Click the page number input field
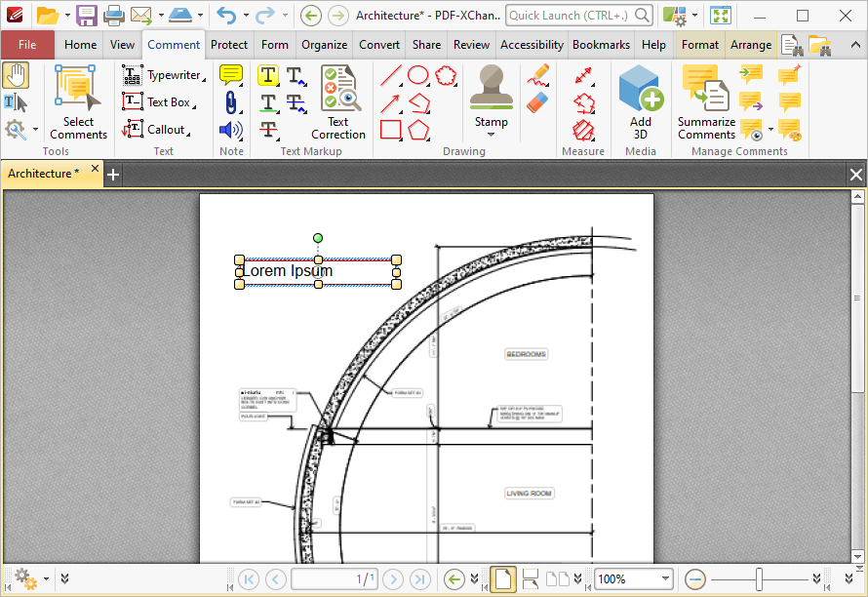The width and height of the screenshot is (868, 597). pos(335,579)
